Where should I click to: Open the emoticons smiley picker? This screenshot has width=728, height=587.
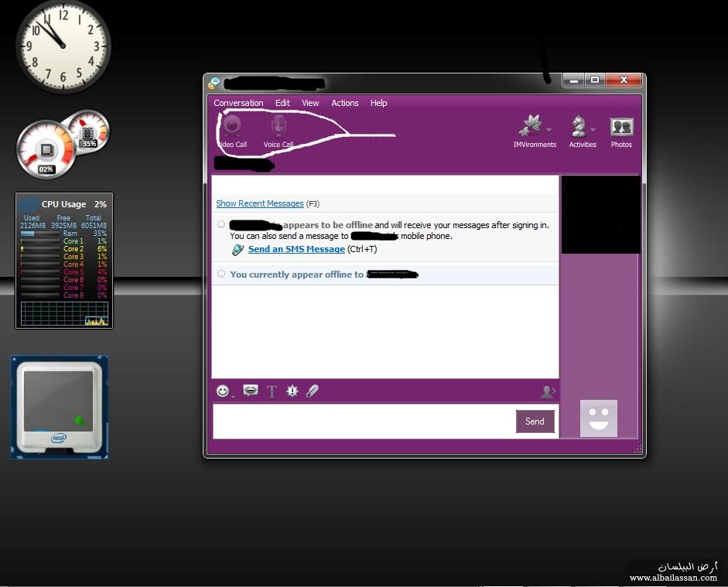point(223,391)
